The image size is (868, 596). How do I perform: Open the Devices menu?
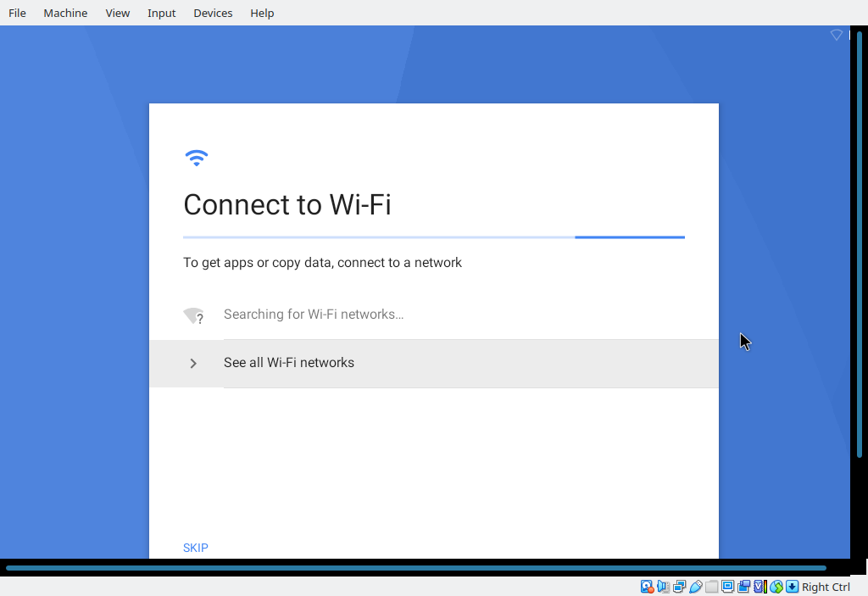213,13
